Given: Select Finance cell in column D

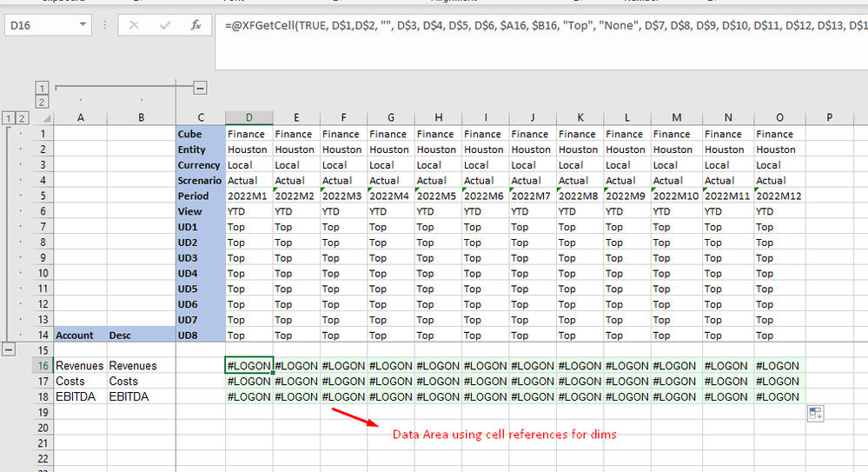Looking at the screenshot, I should [x=249, y=134].
